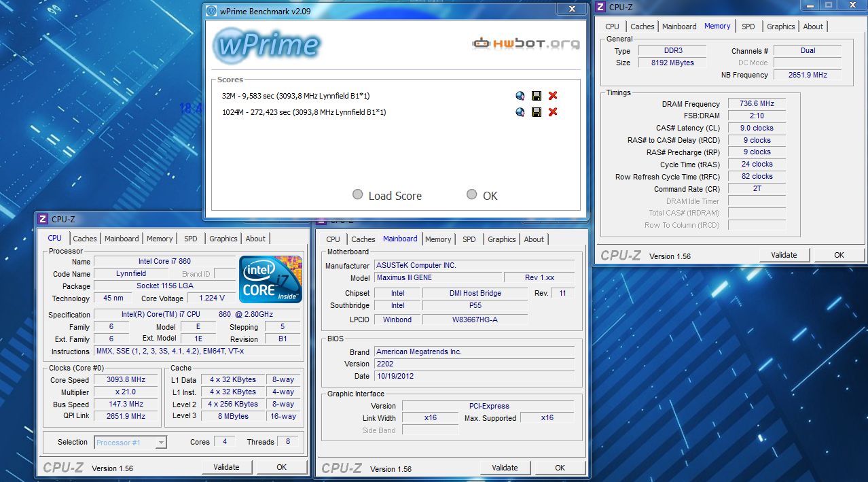868x482 pixels.
Task: Open SPD tab in Memory window
Action: [x=748, y=27]
